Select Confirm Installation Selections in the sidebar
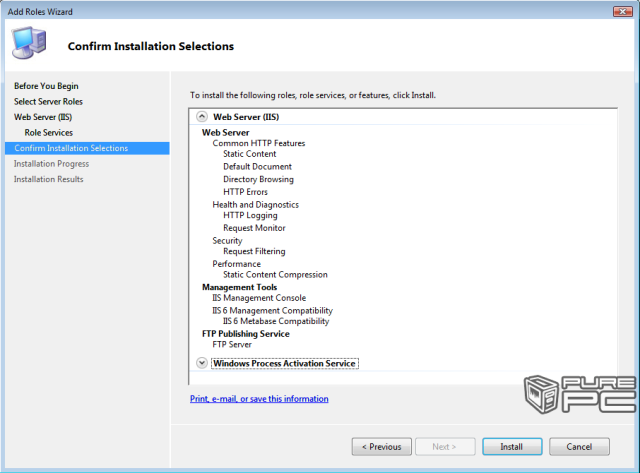This screenshot has height=473, width=640. pyautogui.click(x=87, y=148)
